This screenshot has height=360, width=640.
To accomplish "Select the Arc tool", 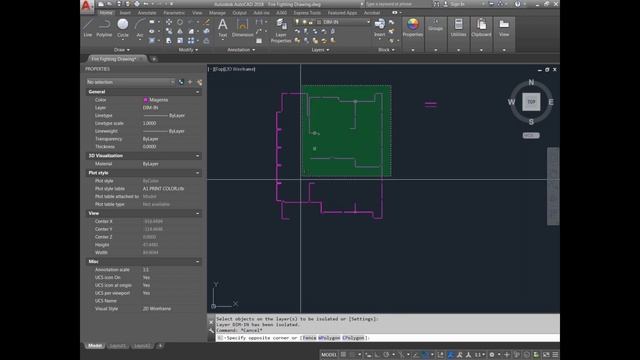I will [x=140, y=28].
